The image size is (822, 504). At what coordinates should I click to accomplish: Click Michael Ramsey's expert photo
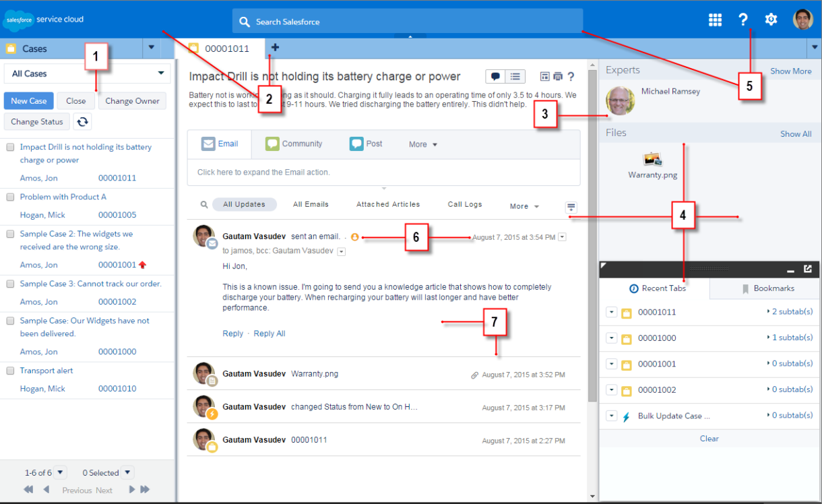coord(621,100)
